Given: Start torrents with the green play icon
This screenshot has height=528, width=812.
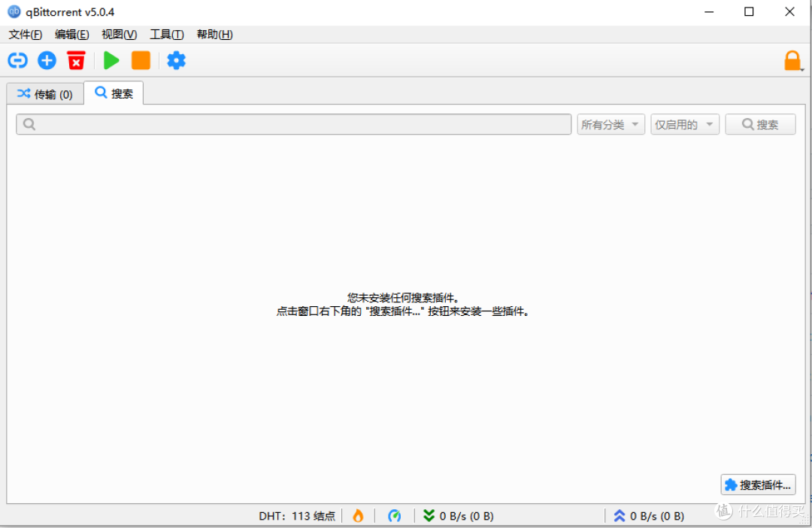Looking at the screenshot, I should [x=111, y=61].
